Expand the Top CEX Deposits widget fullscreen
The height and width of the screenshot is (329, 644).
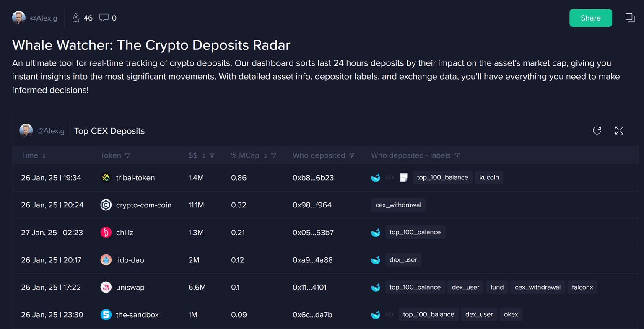(619, 130)
